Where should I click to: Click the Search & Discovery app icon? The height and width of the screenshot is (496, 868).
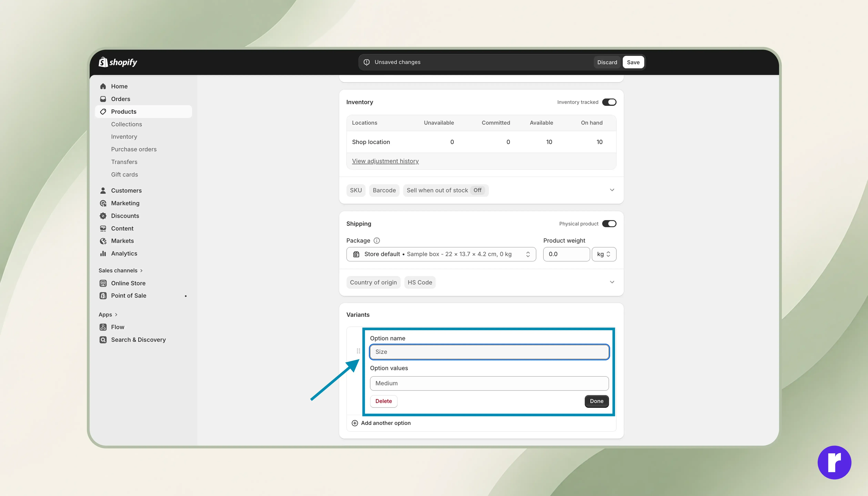tap(103, 340)
